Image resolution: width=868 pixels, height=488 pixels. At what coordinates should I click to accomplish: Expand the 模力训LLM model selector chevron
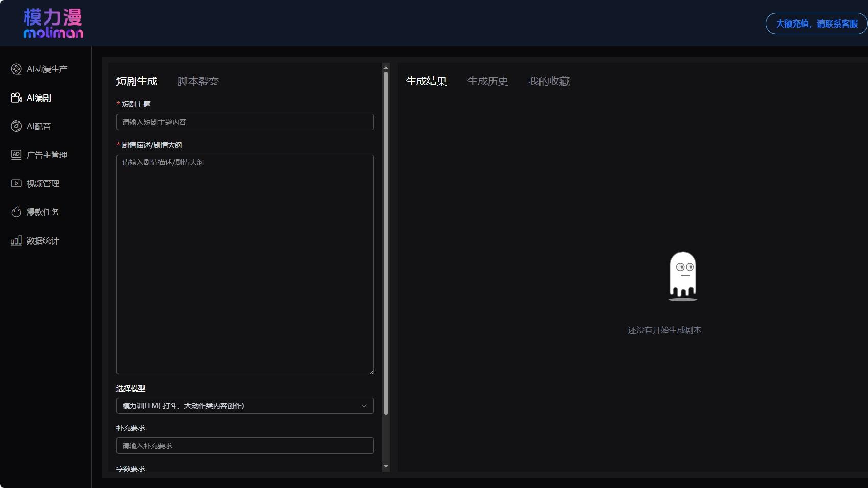[x=364, y=406]
